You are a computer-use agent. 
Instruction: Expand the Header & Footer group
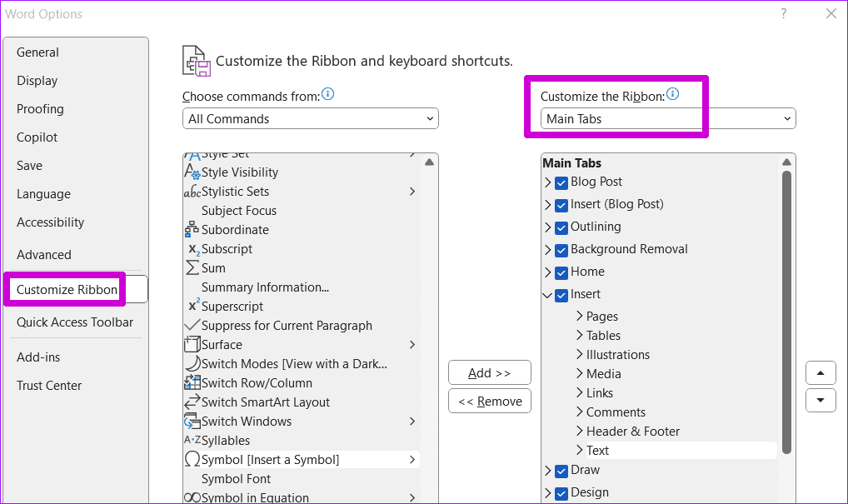coord(579,431)
